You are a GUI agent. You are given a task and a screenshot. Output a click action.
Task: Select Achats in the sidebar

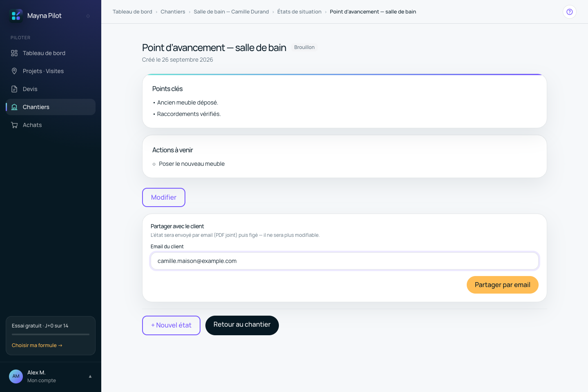(x=51, y=125)
